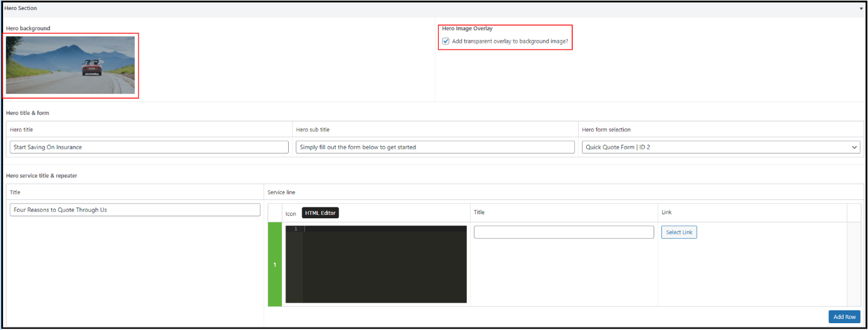Click the Select Link button
The height and width of the screenshot is (330, 868).
[x=679, y=232]
